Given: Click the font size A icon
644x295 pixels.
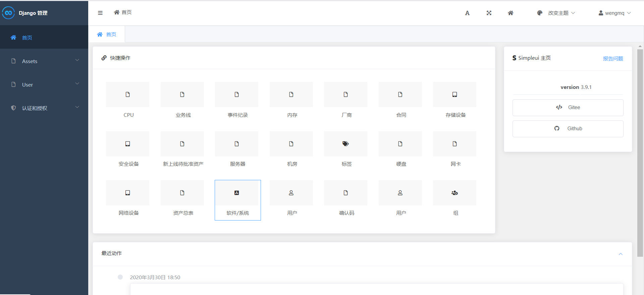Looking at the screenshot, I should (467, 13).
